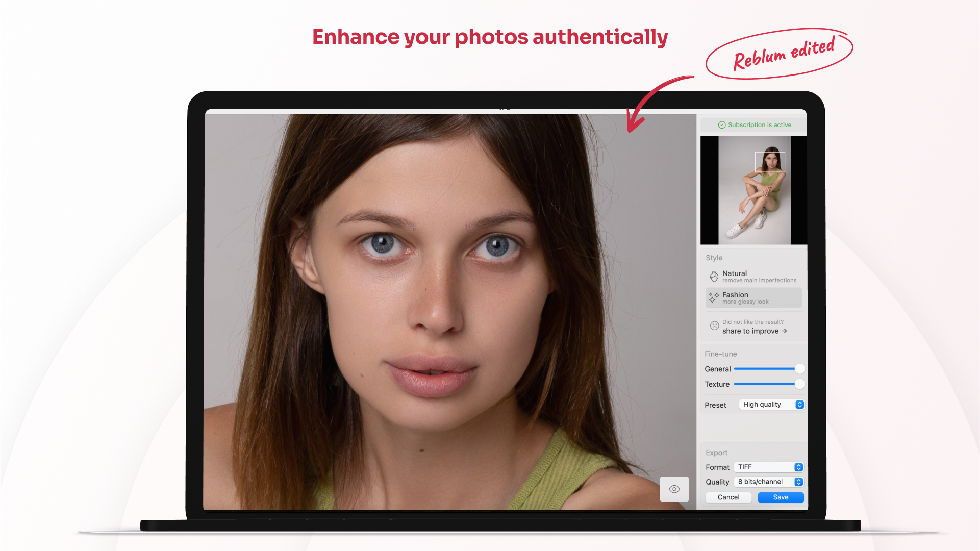Toggle the before/after eye preview button
Screen dimensions: 980x551
pos(674,489)
